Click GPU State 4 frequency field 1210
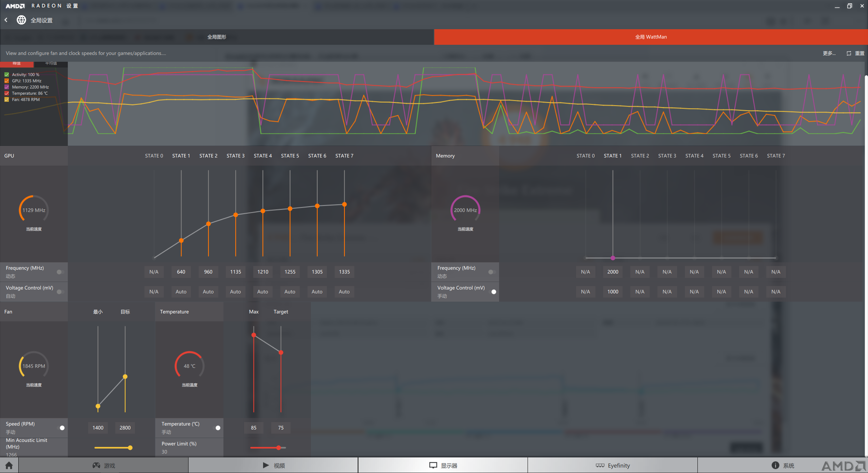868x473 pixels. pos(263,272)
